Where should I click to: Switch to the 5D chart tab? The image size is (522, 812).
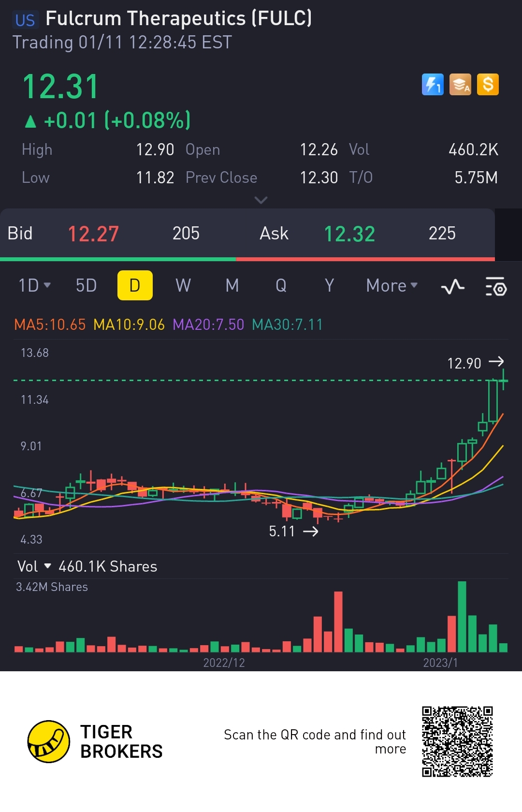tap(87, 285)
